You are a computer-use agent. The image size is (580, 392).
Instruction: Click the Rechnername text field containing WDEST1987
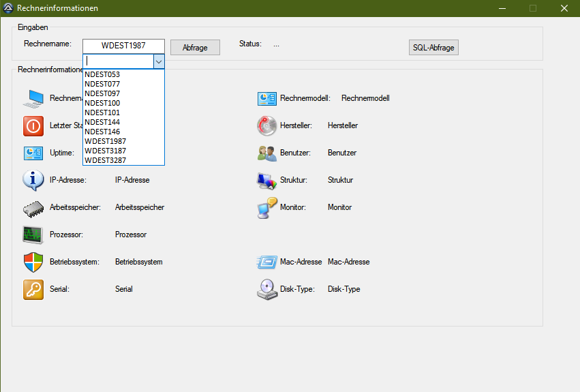[x=123, y=46]
